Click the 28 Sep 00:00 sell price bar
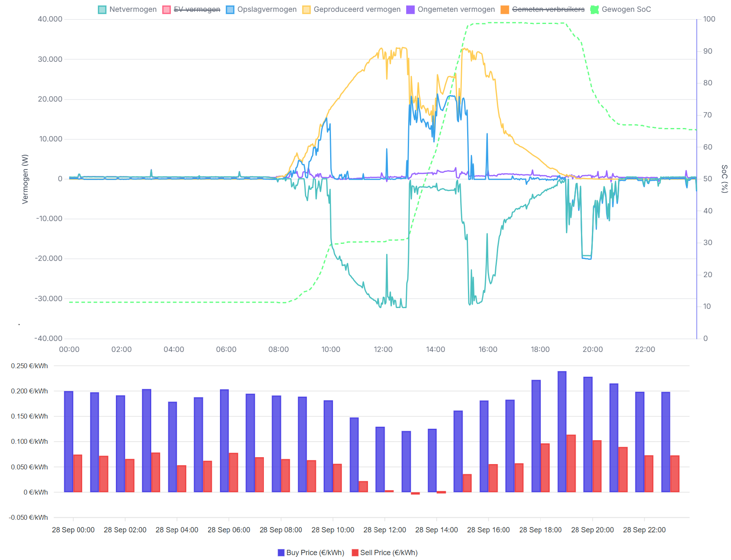The width and height of the screenshot is (731, 560). tap(78, 473)
